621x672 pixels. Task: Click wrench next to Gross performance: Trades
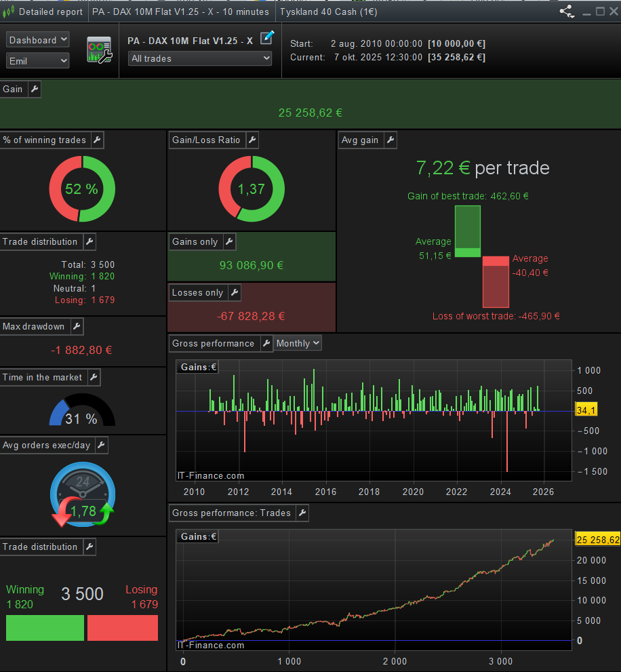302,513
